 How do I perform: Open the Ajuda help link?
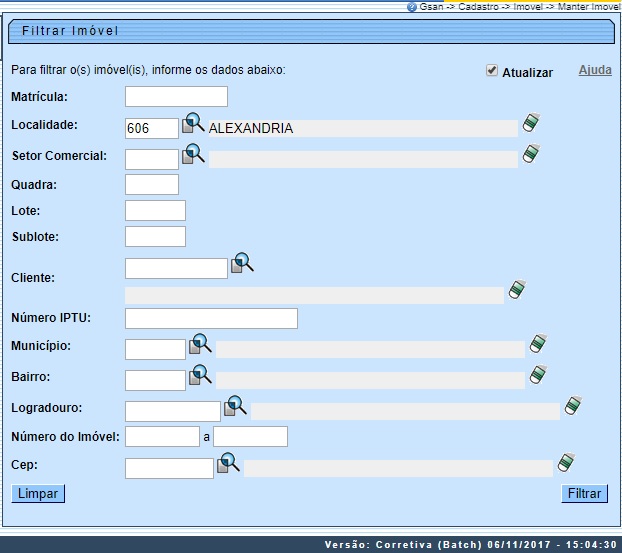tap(595, 70)
